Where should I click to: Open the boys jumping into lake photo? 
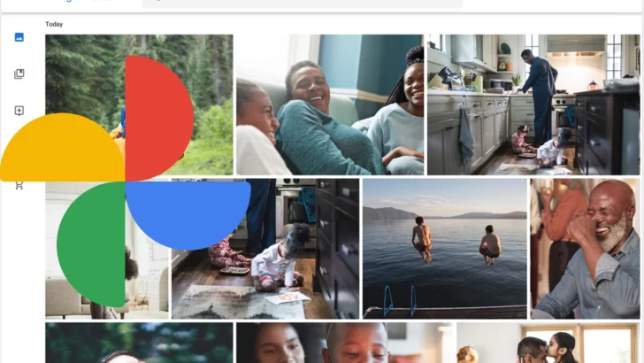(445, 249)
